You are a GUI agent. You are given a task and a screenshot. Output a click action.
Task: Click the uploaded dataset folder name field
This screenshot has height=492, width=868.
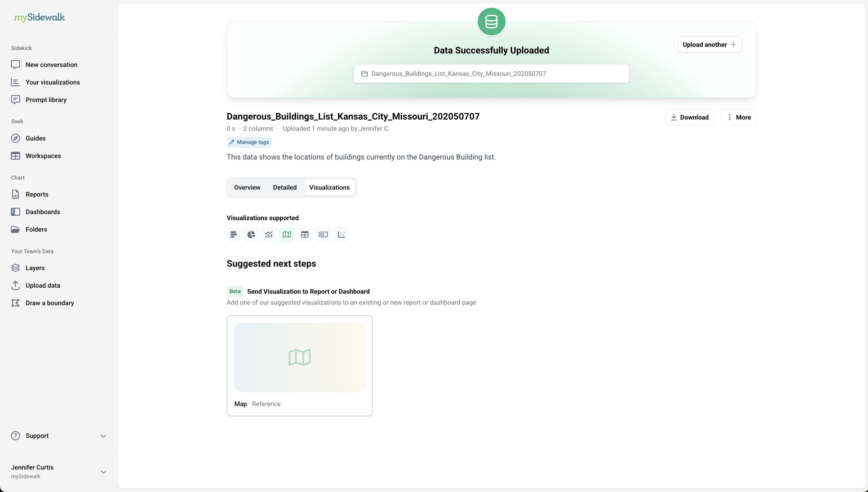coord(491,74)
